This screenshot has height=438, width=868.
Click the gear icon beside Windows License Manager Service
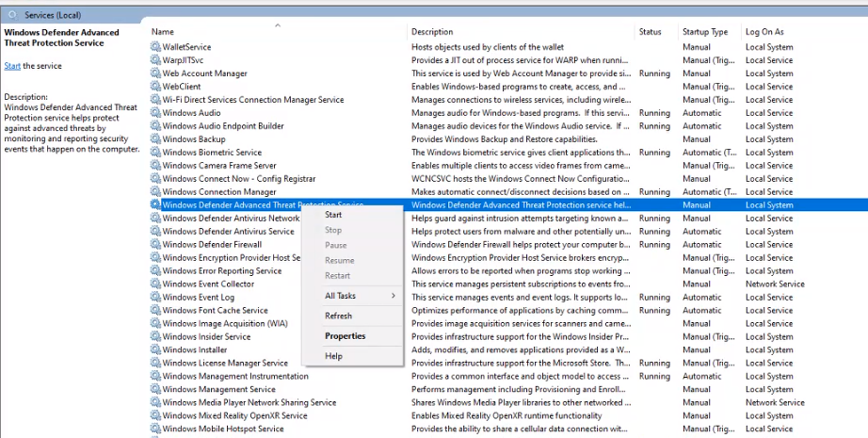[x=155, y=364]
